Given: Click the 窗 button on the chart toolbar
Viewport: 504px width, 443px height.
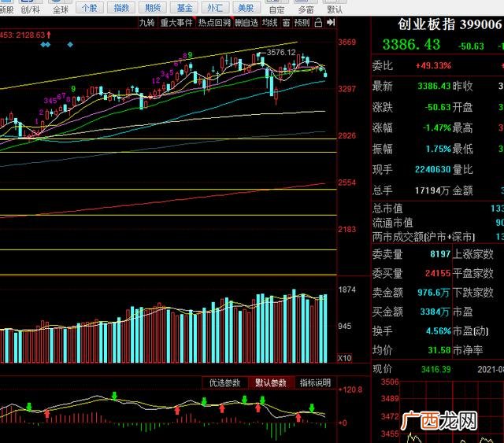Looking at the screenshot, I should 286,23.
